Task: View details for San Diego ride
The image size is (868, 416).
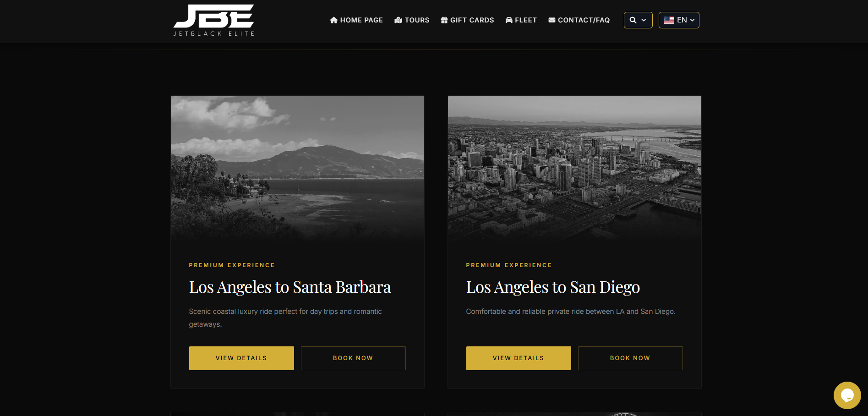Action: [519, 358]
